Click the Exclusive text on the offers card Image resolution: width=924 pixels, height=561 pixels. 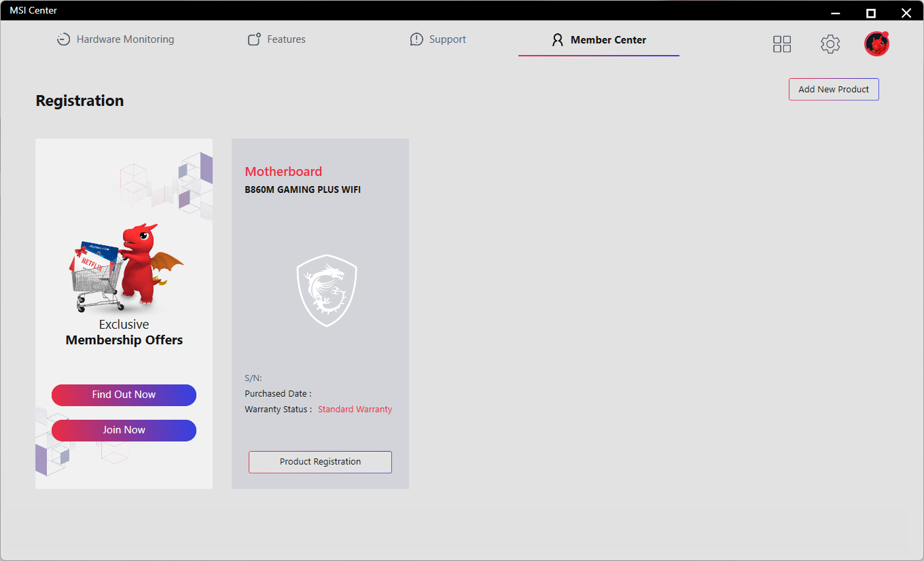tap(124, 325)
